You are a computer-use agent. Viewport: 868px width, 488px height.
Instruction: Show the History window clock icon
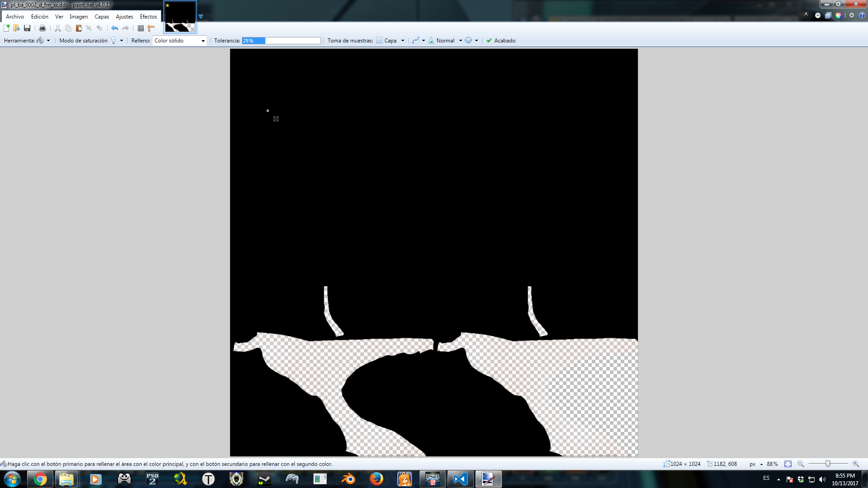818,15
